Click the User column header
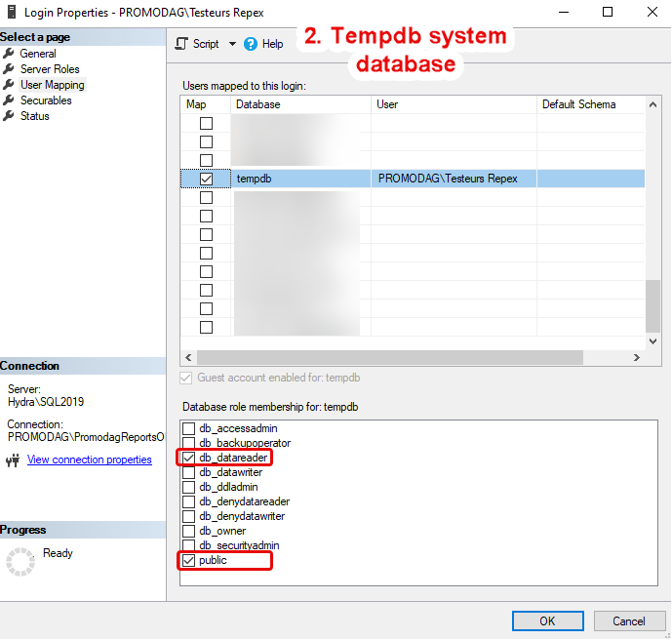Screen dimensions: 672x640 [454, 104]
